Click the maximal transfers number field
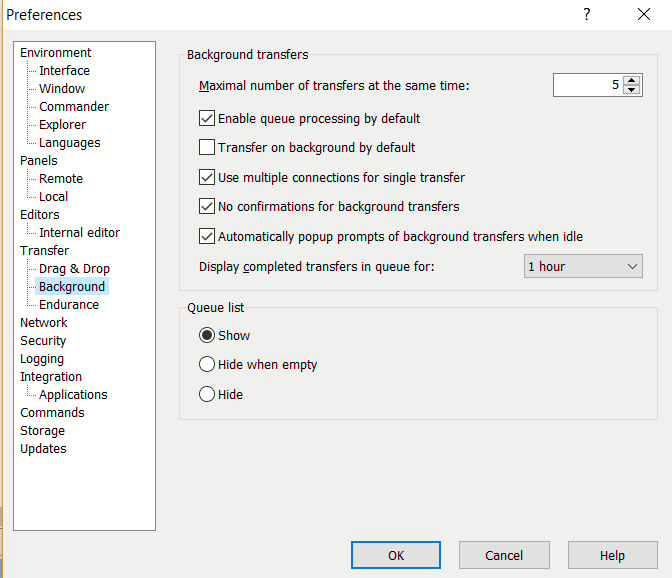 click(x=587, y=86)
